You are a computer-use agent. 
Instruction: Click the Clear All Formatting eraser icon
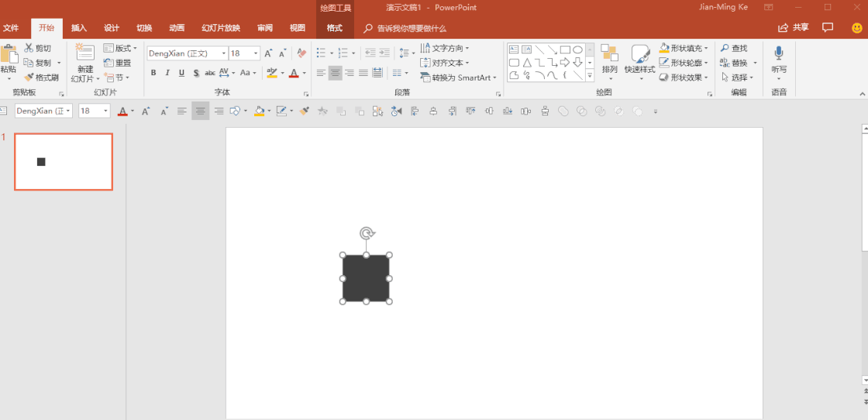pos(301,53)
